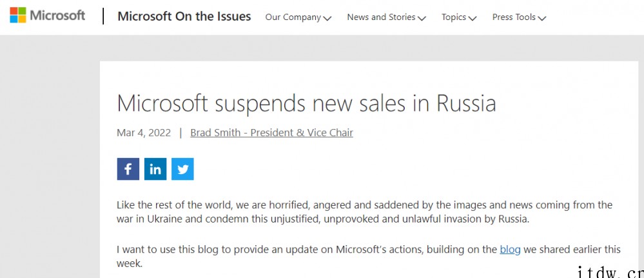Click the headline 'Microsoft suspends new sales in Russia'
Image resolution: width=644 pixels, height=278 pixels.
[x=306, y=103]
